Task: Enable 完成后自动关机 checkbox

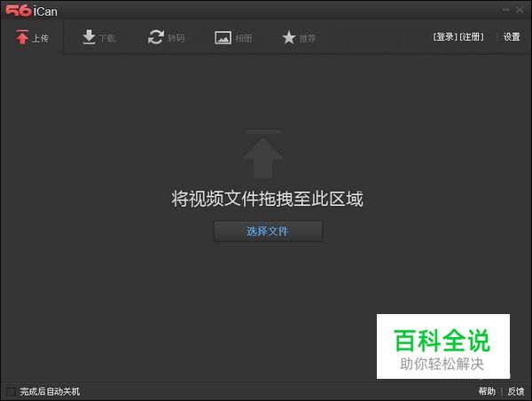Action: tap(11, 391)
